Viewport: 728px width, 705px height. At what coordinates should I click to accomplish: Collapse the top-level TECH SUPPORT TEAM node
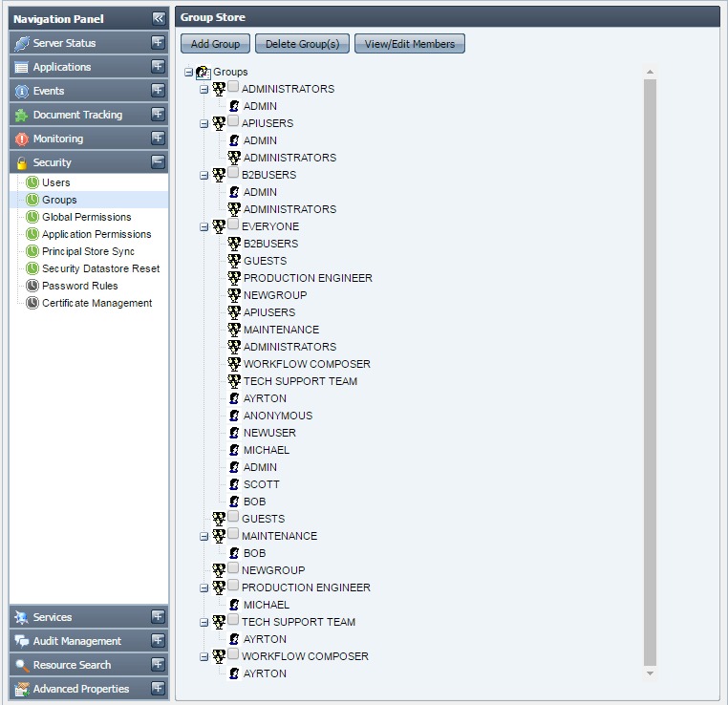click(203, 623)
